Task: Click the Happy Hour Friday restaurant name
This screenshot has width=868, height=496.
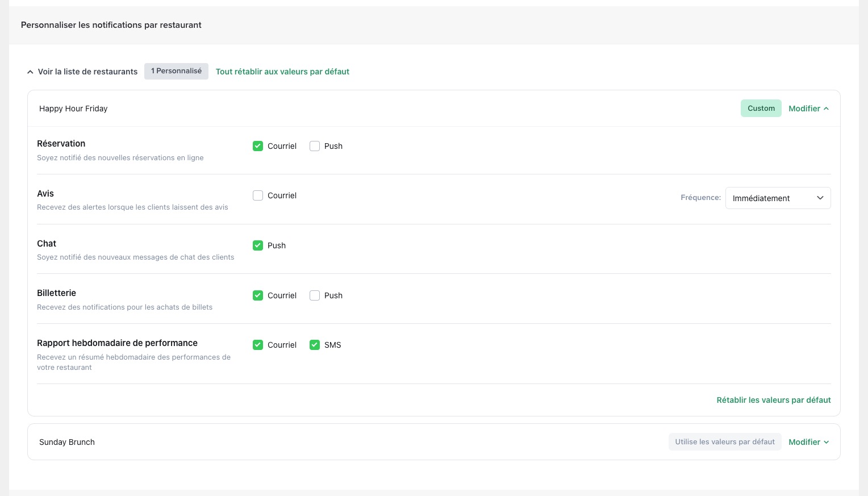Action: (73, 109)
